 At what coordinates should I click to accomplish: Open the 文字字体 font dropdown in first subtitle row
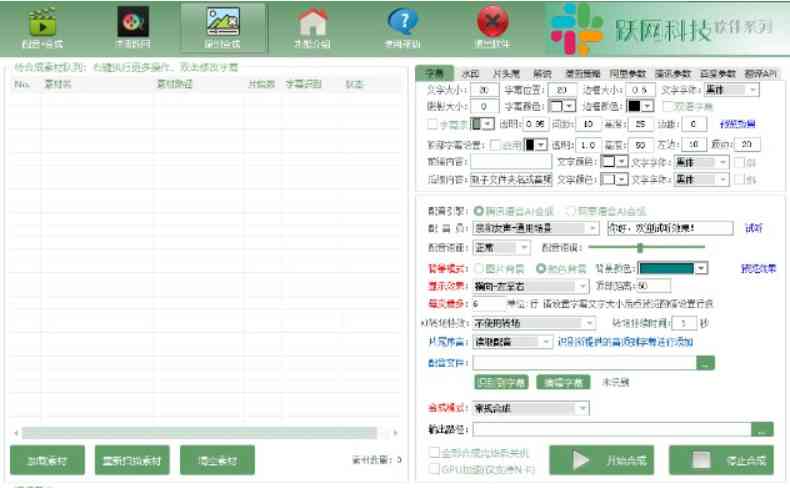point(732,90)
